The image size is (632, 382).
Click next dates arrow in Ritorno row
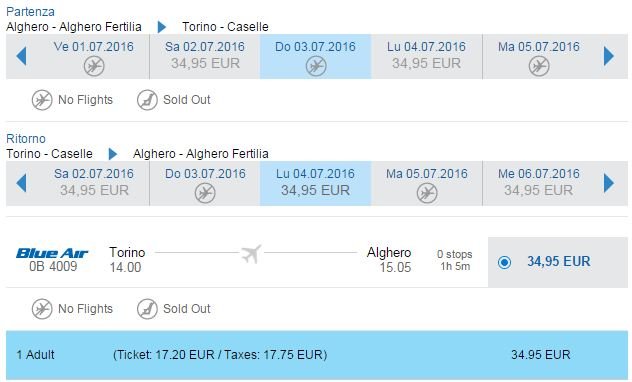tap(609, 183)
